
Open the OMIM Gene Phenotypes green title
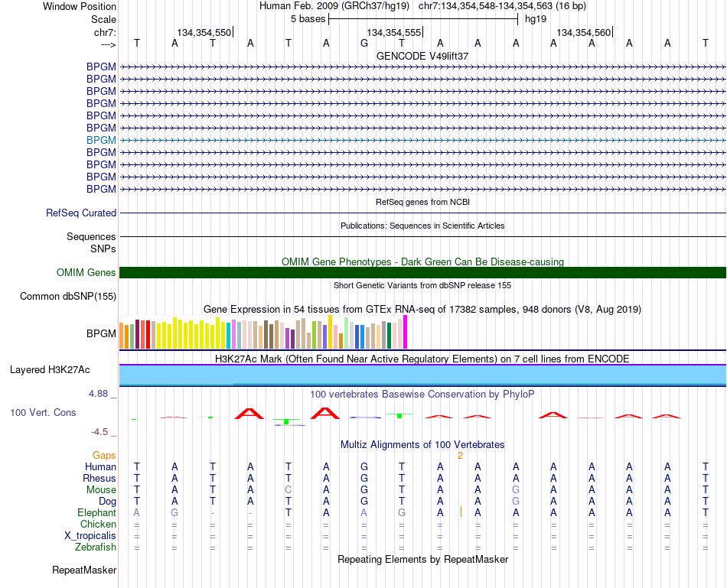coord(422,262)
